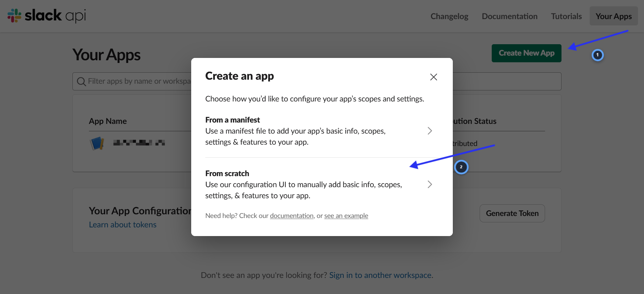
Task: Open the From a manifest chevron arrow
Action: click(x=430, y=131)
